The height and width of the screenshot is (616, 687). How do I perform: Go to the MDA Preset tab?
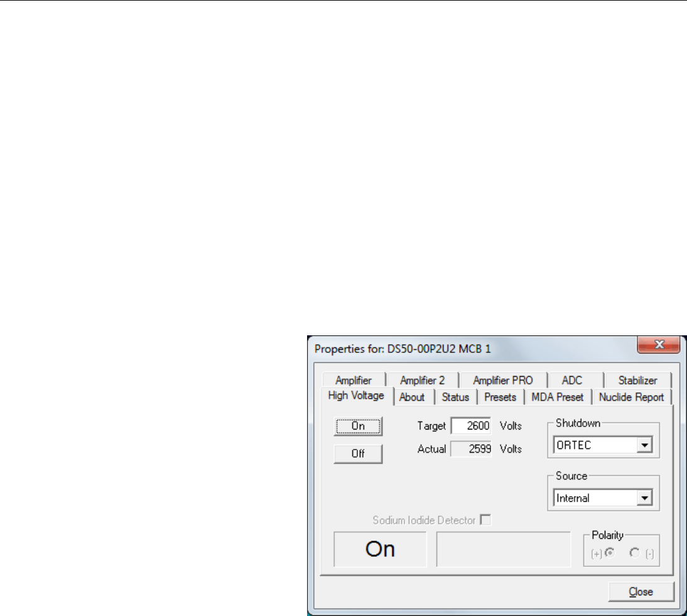pyautogui.click(x=557, y=397)
